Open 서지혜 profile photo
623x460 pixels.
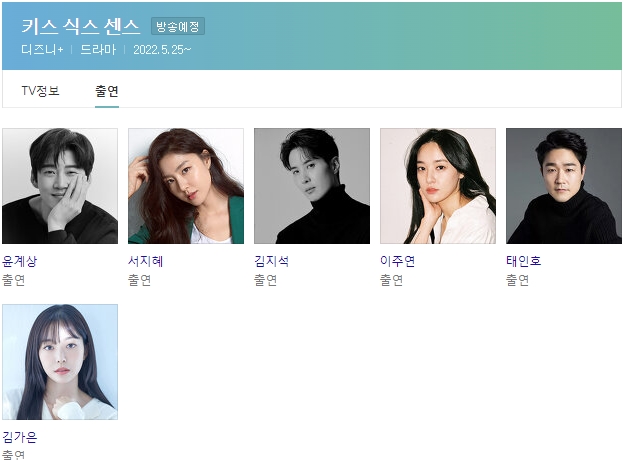coord(186,186)
